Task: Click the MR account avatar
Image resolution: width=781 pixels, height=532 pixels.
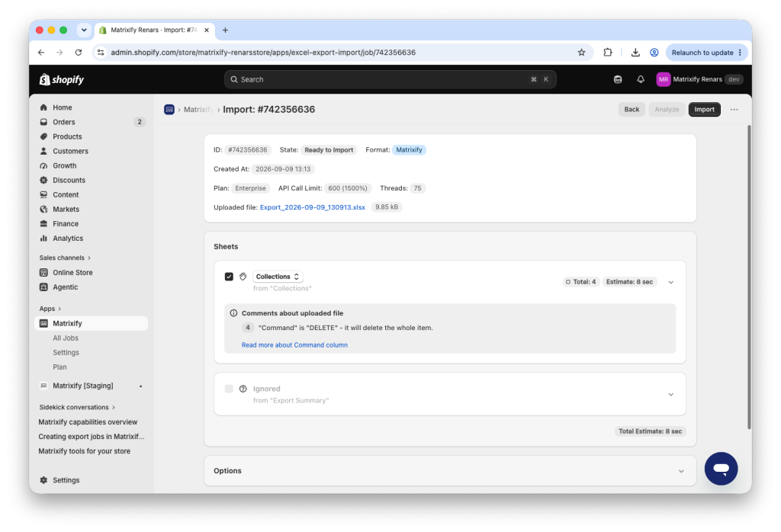Action: point(664,79)
